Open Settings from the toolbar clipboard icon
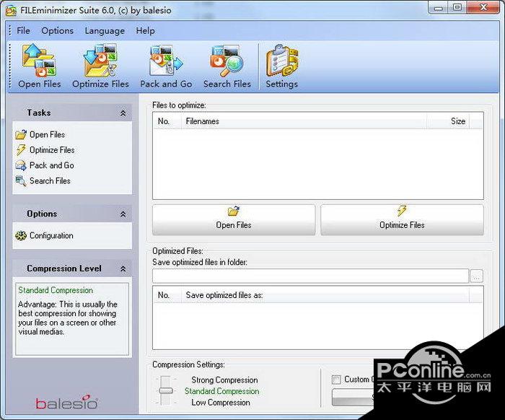This screenshot has height=420, width=505. pos(282,61)
